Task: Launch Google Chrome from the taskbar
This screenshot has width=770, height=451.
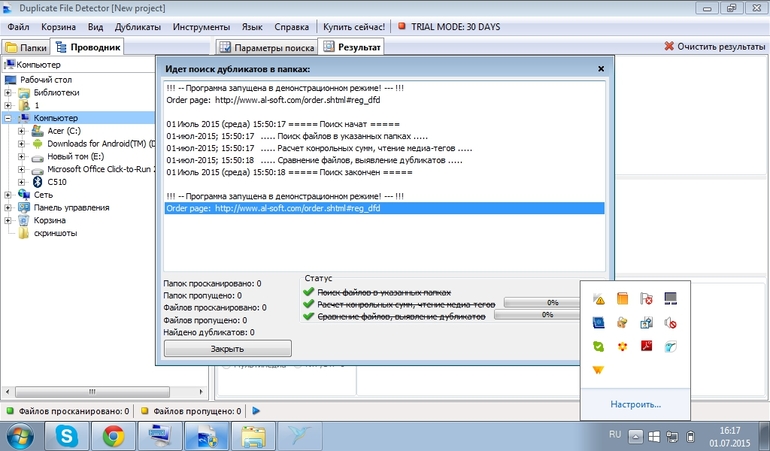Action: [112, 436]
